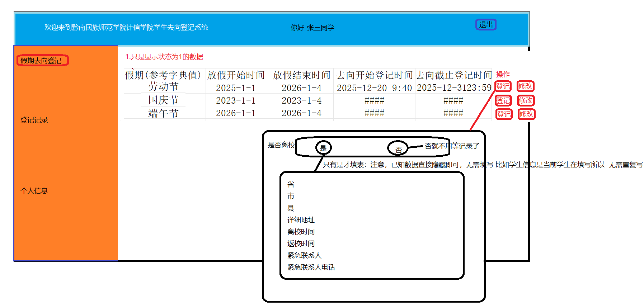644x308 pixels.
Task: Click 登记 in the 劳动节 row
Action: click(503, 86)
